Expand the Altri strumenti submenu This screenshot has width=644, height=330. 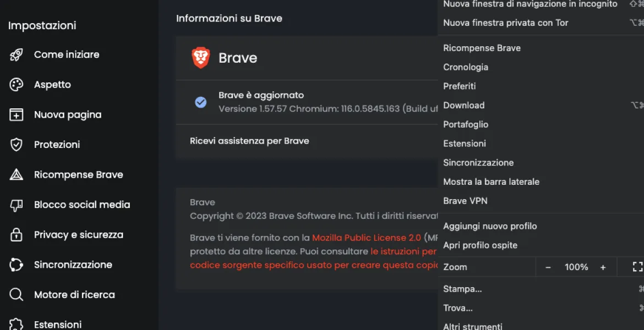[473, 326]
